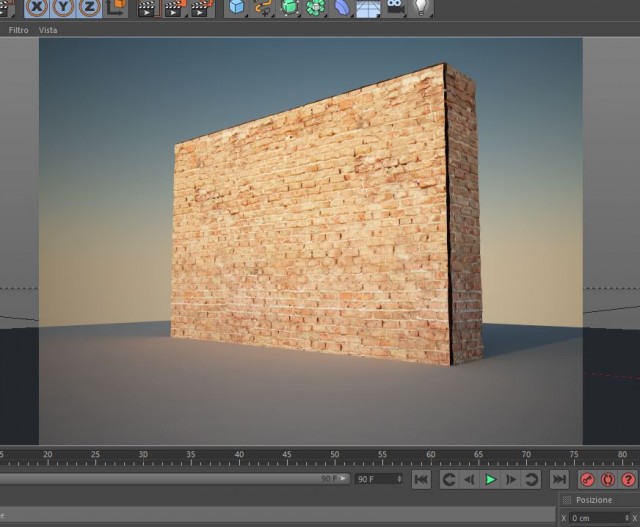640x527 pixels.
Task: Open the array modeling objects icon
Action: tap(316, 7)
